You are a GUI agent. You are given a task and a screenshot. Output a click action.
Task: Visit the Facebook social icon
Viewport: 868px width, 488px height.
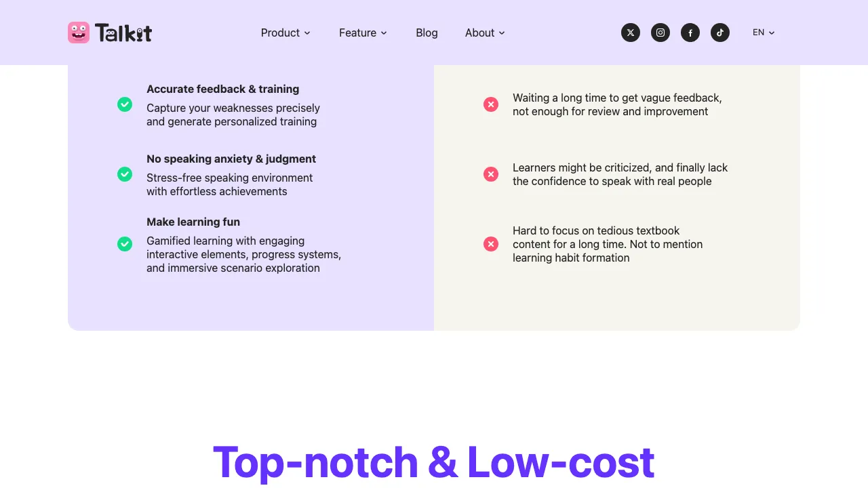point(690,33)
